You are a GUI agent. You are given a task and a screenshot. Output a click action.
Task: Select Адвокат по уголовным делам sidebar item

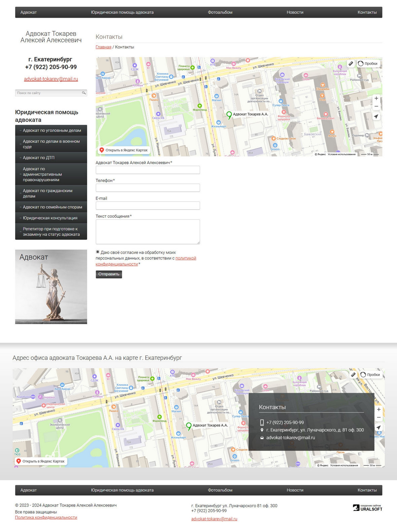[x=51, y=131]
